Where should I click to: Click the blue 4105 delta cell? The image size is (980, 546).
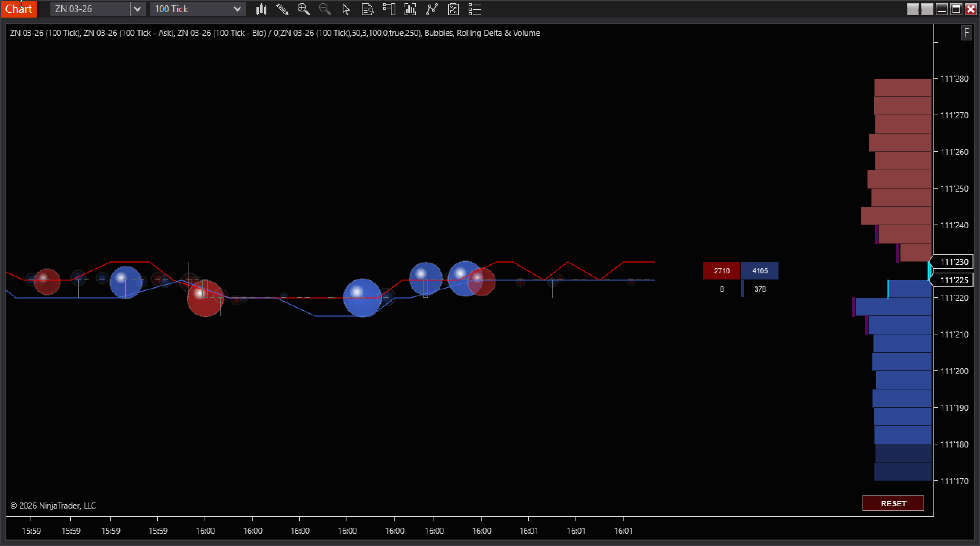click(760, 271)
